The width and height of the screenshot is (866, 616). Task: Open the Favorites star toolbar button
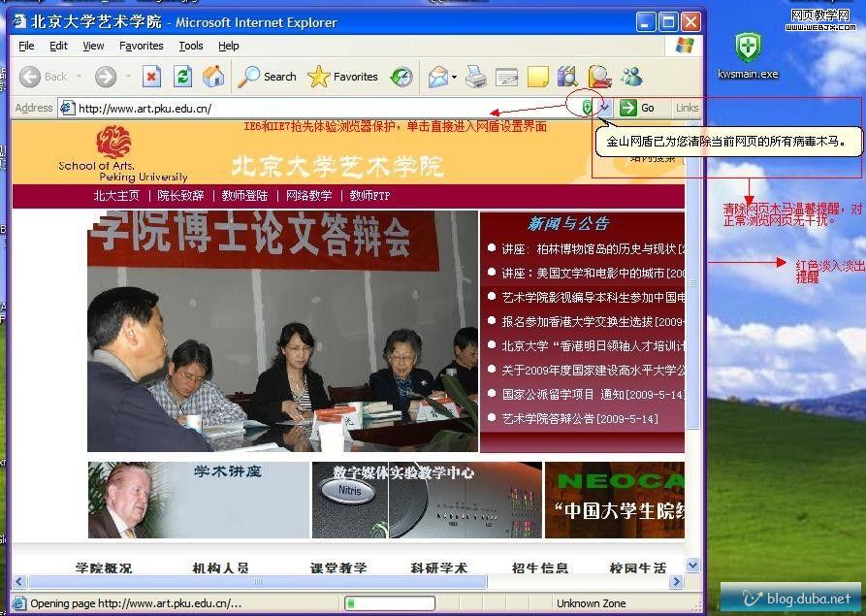343,77
